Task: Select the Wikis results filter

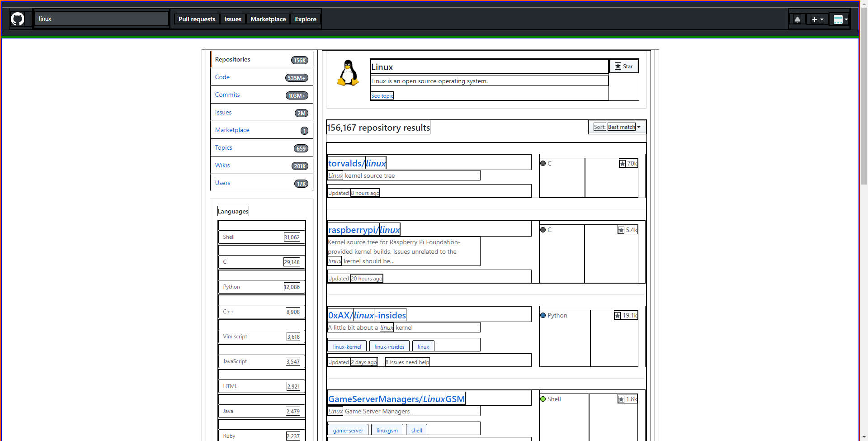Action: tap(261, 166)
